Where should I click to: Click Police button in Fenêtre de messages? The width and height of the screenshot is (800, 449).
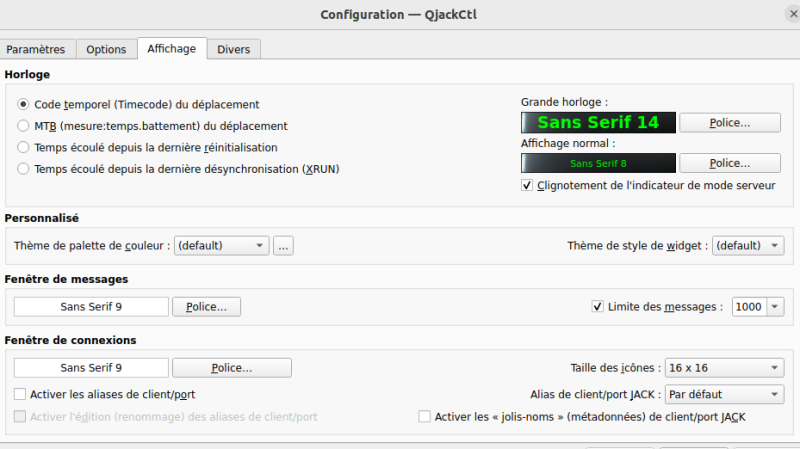(x=206, y=307)
